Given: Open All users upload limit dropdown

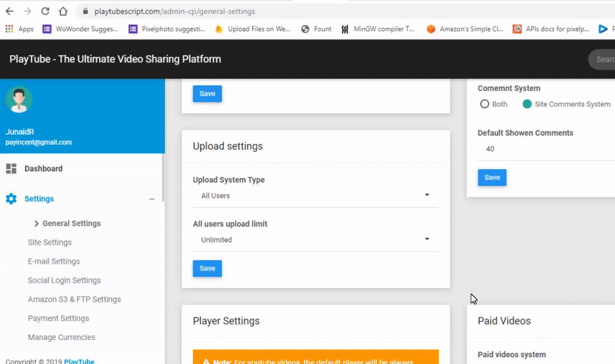Looking at the screenshot, I should coord(315,240).
